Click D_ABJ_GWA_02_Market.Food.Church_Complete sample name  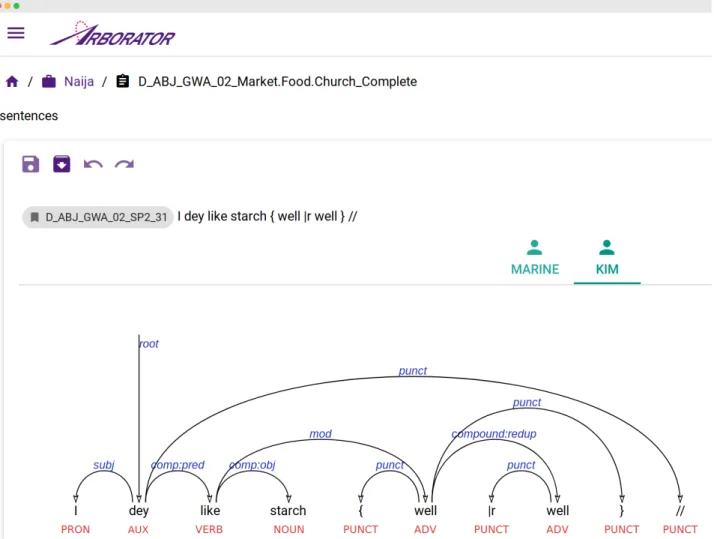coord(277,81)
